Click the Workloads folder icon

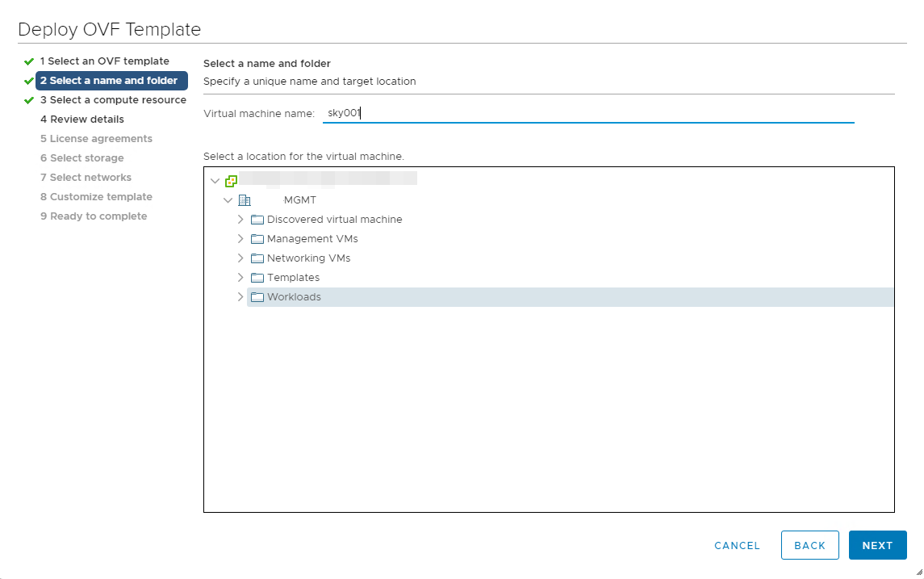tap(257, 297)
